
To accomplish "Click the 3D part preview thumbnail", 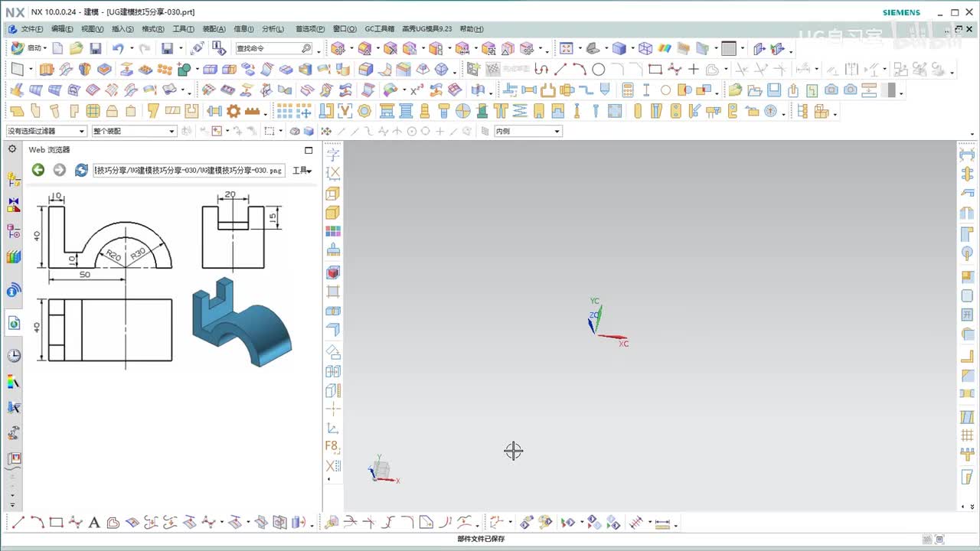I will coord(242,322).
